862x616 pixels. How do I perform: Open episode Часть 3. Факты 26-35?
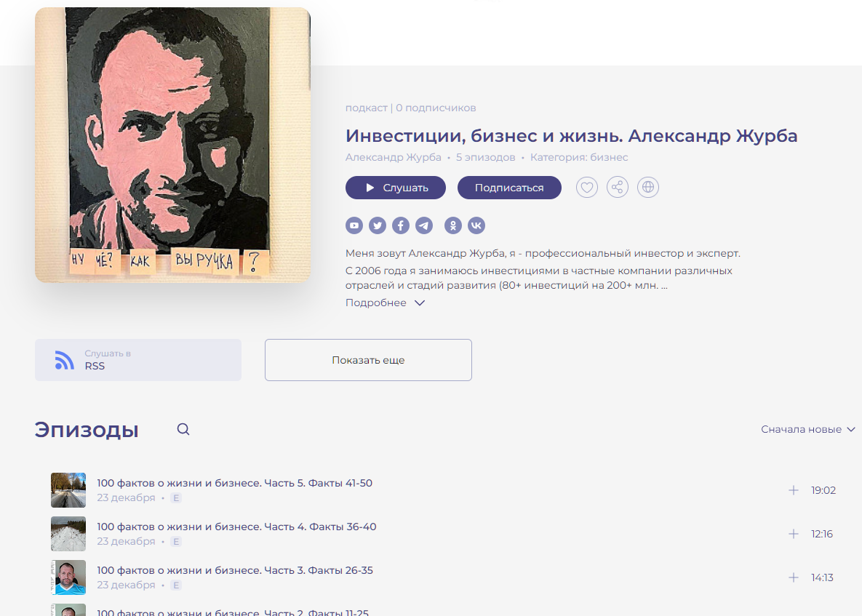point(235,570)
